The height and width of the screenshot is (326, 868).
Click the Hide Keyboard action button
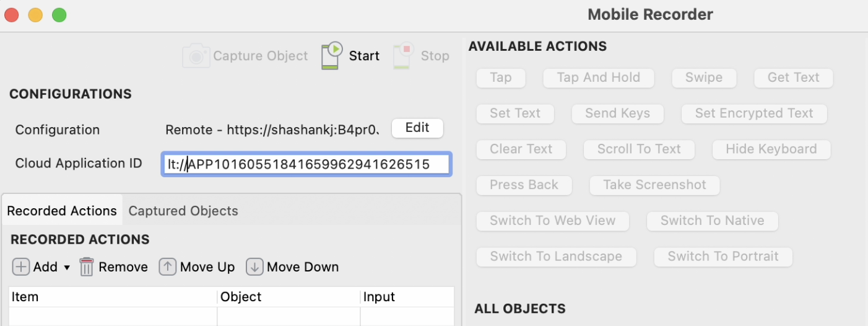point(771,149)
